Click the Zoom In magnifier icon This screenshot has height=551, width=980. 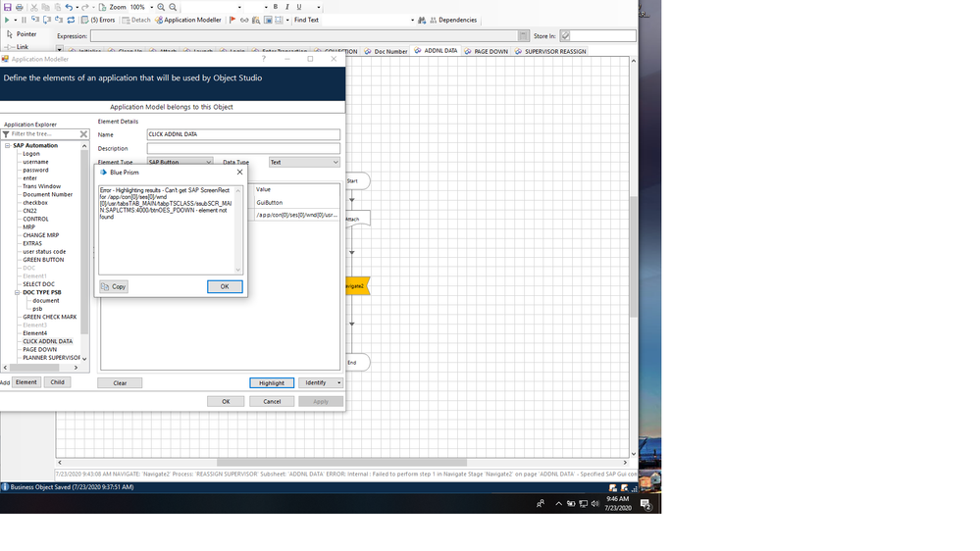161,7
